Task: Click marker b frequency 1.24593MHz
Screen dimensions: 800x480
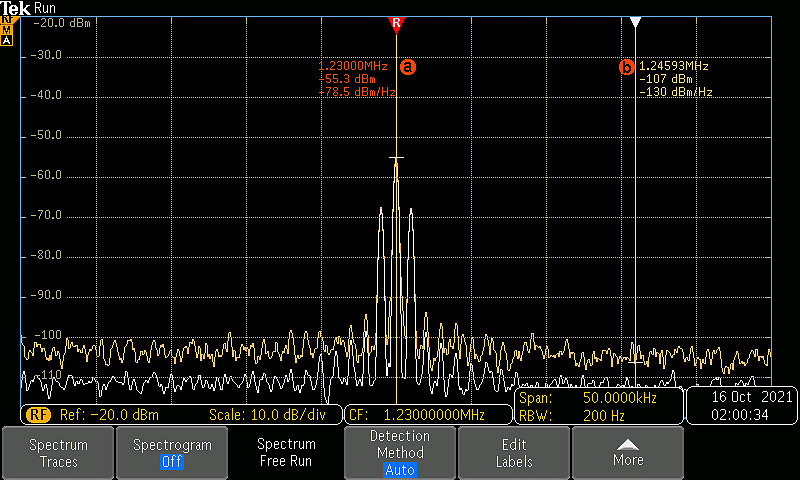Action: pos(674,66)
